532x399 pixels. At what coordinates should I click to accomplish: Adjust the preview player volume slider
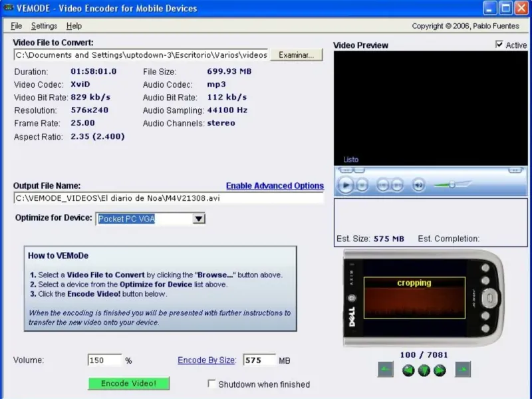pyautogui.click(x=452, y=185)
